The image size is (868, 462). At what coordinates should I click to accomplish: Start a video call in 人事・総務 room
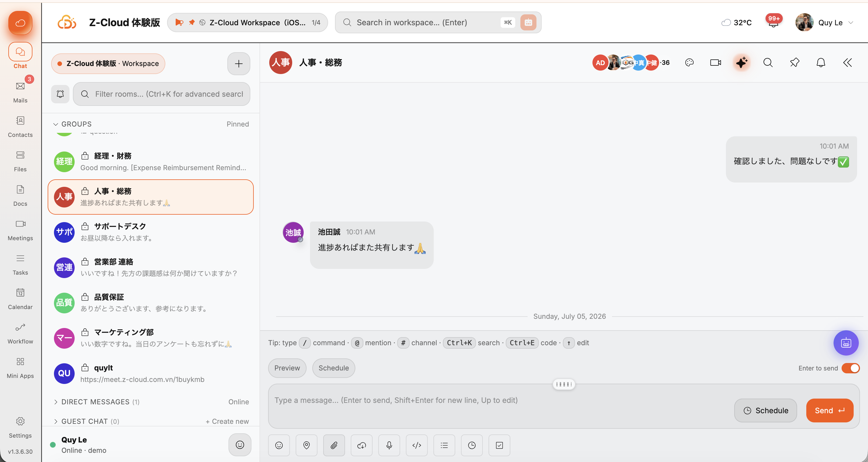[x=715, y=63]
